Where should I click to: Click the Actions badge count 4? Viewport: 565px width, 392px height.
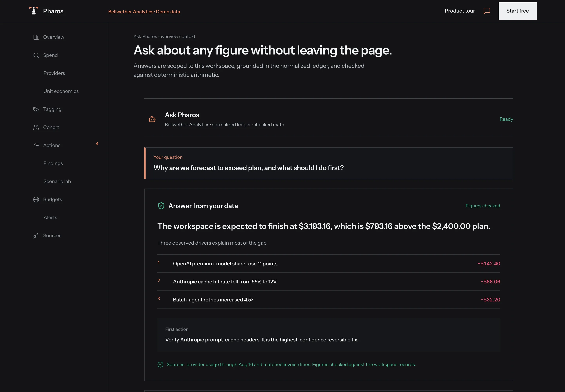click(x=97, y=143)
